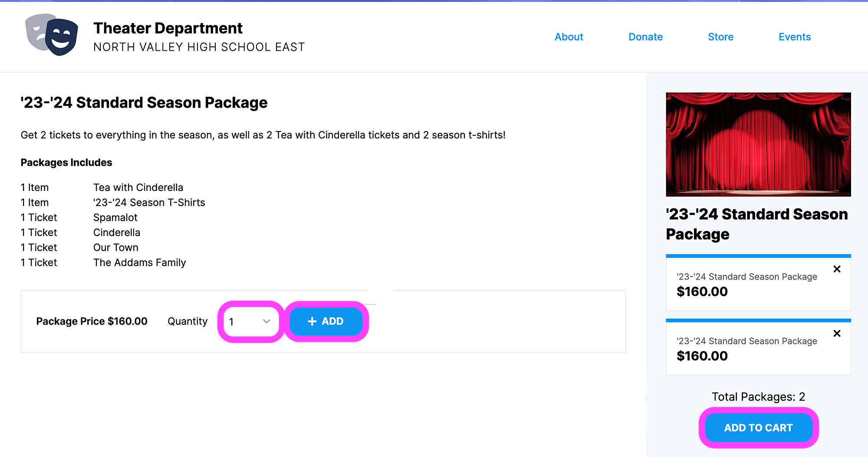
Task: Click the plus icon on the ADD button
Action: click(312, 321)
